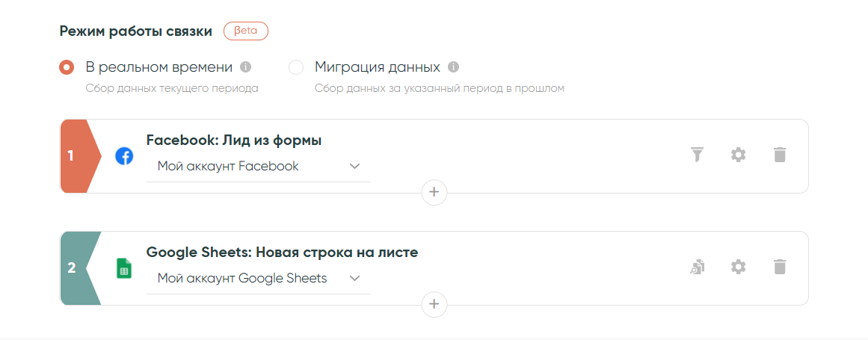Image resolution: width=868 pixels, height=340 pixels.
Task: Delete the Facebook lead step
Action: (x=780, y=155)
